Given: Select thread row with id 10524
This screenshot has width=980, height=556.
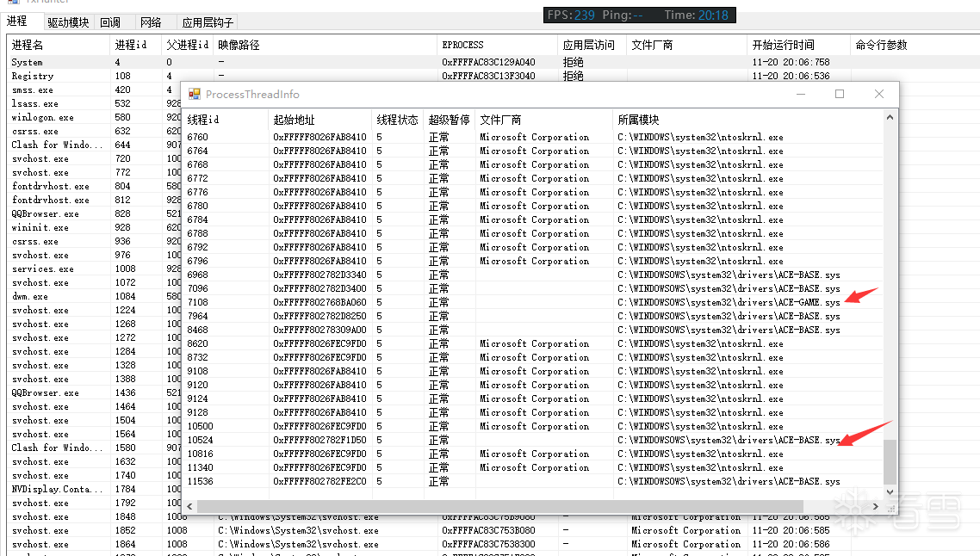Looking at the screenshot, I should point(532,440).
